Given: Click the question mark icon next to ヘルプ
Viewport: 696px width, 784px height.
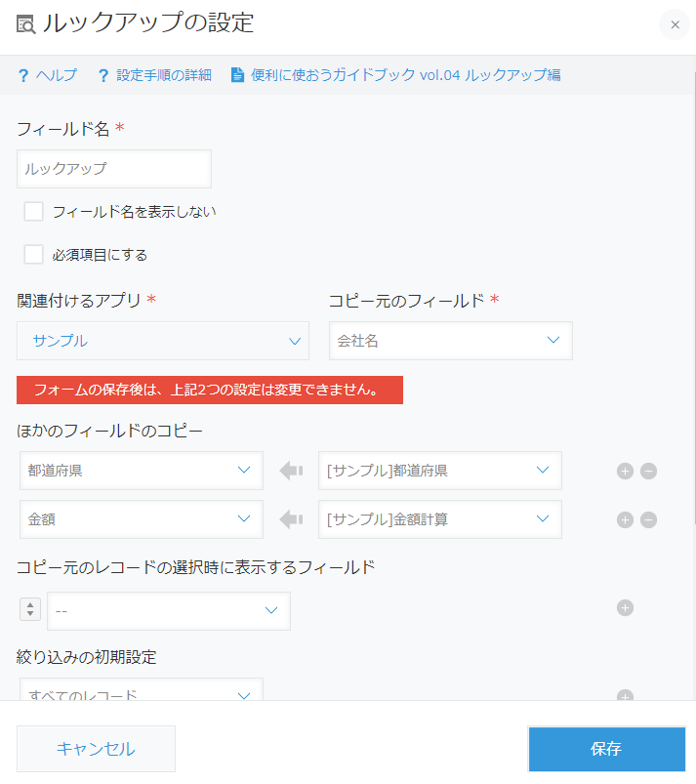Looking at the screenshot, I should 22,74.
